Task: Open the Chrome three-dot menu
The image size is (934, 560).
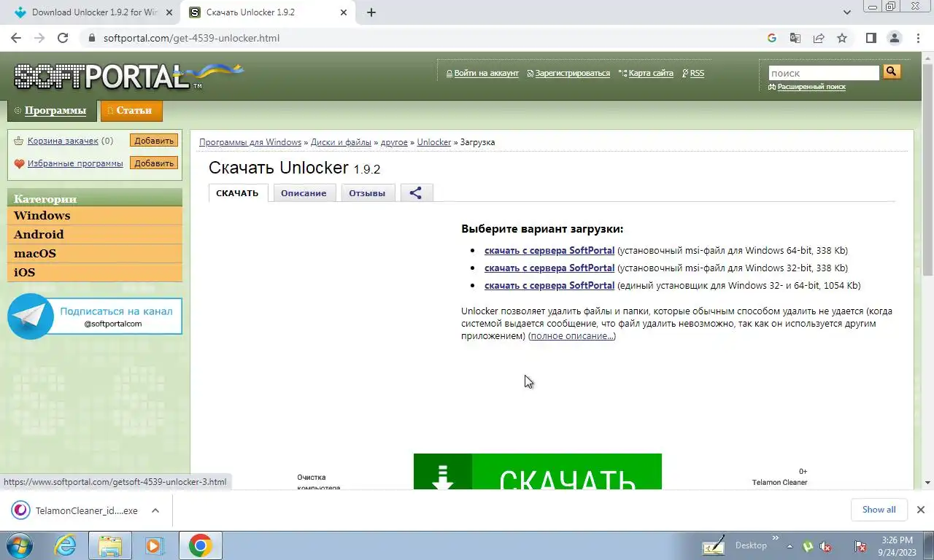Action: 917,38
